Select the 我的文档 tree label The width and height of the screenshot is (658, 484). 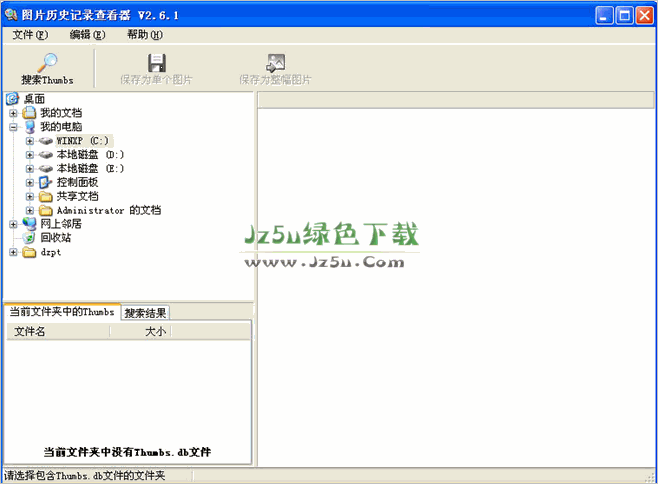[x=61, y=113]
